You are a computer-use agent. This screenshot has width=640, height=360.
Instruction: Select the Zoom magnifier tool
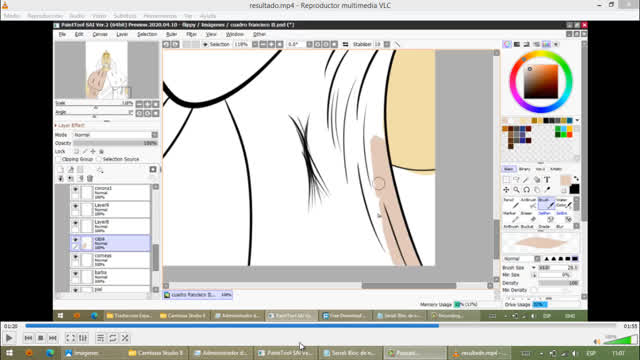[x=516, y=190]
